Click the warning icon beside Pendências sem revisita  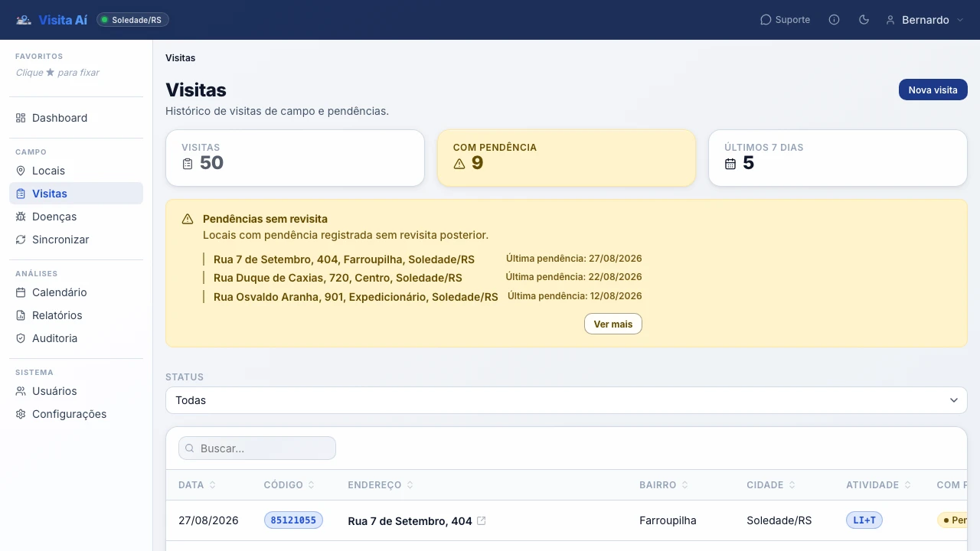[x=188, y=219]
